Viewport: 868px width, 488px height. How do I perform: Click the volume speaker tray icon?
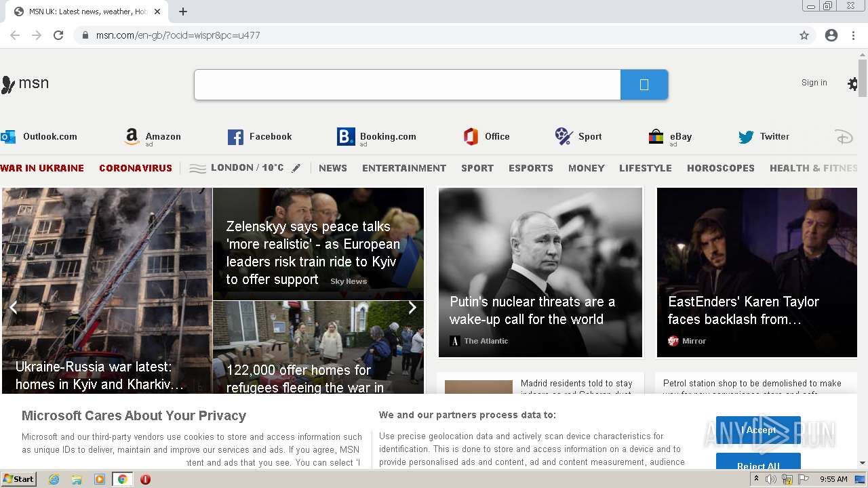771,479
